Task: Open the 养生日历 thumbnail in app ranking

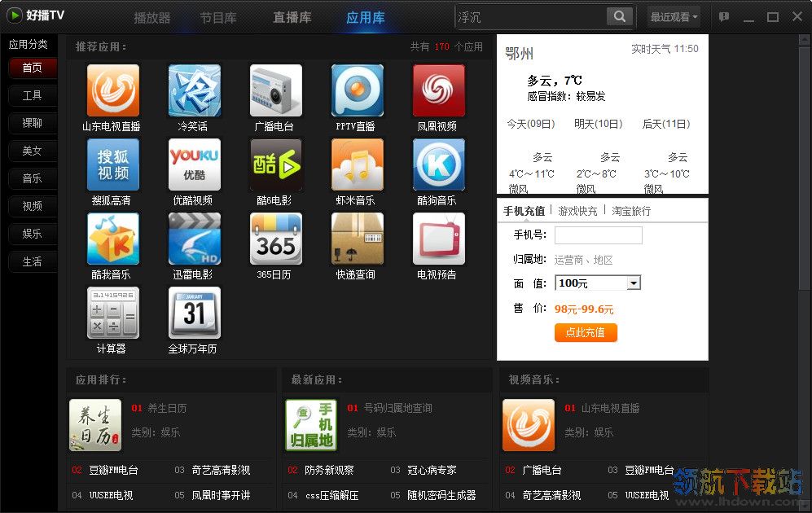Action: 95,425
